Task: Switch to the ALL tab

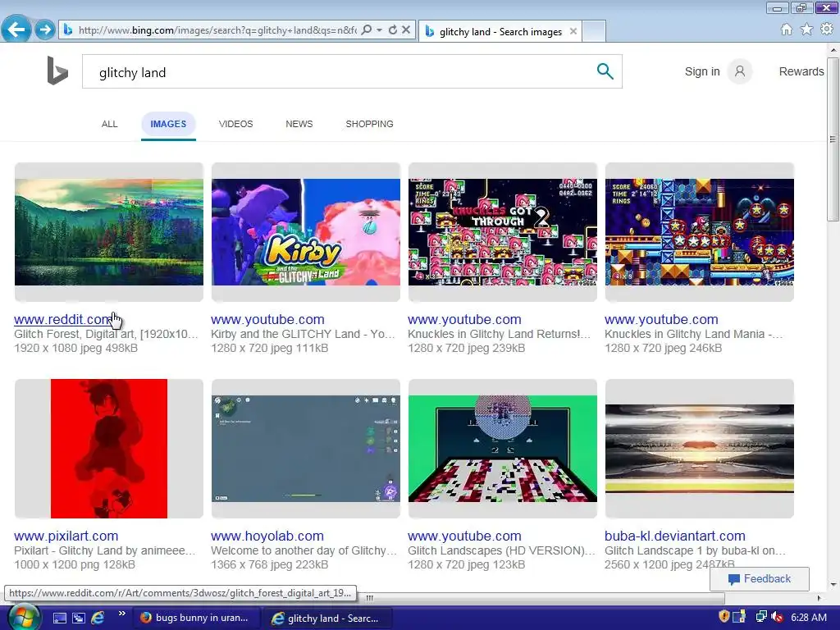Action: click(x=109, y=124)
